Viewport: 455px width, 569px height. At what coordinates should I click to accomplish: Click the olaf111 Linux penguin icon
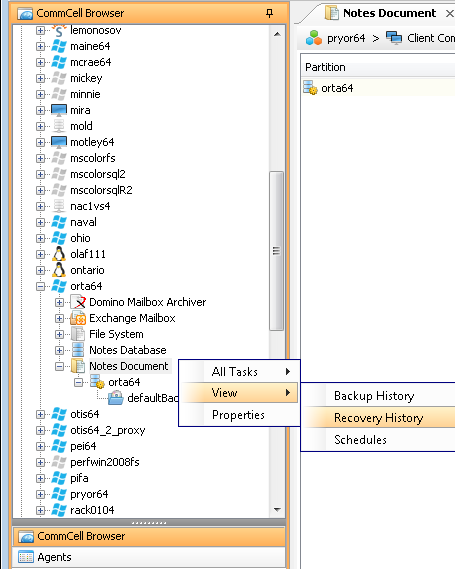click(x=59, y=254)
